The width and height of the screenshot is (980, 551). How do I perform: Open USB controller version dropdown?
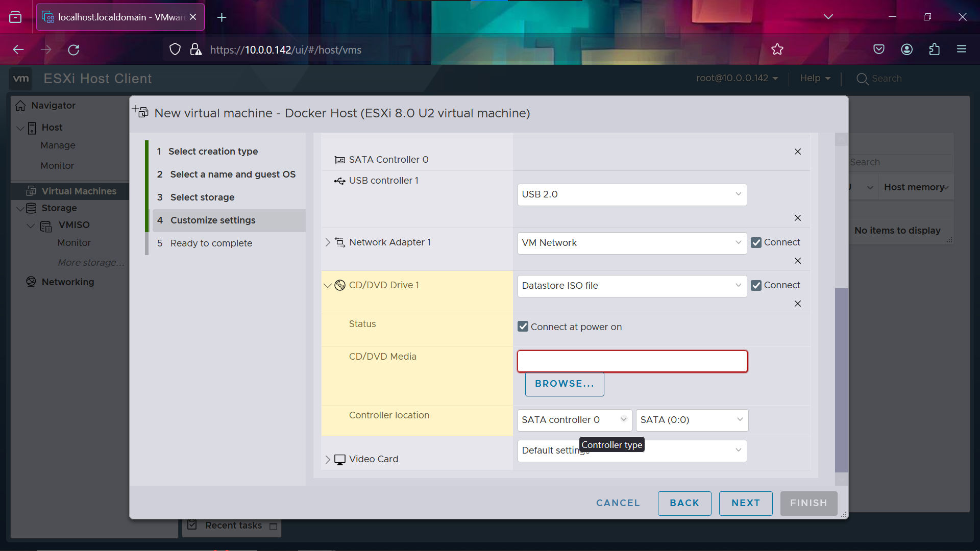(x=631, y=194)
